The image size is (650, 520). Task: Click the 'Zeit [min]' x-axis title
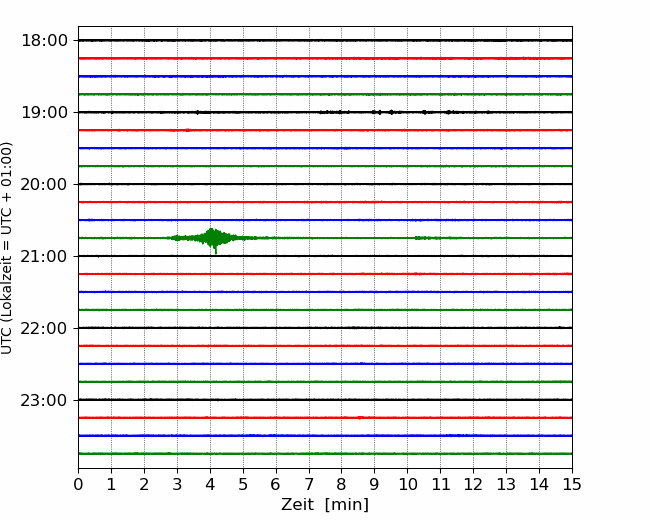click(x=325, y=505)
